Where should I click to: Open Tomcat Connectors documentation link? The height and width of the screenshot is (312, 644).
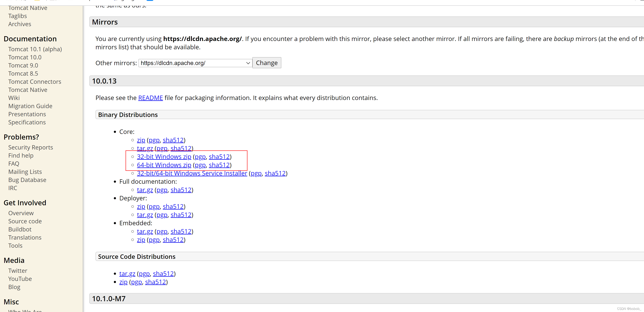point(34,82)
